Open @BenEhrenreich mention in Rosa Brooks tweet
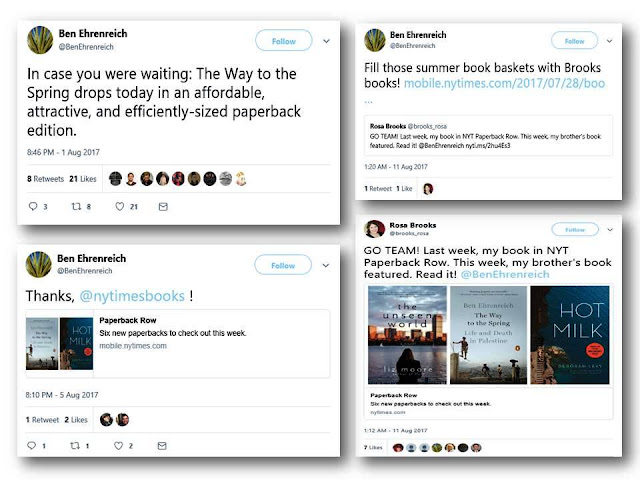This screenshot has width=640, height=480. tap(505, 274)
